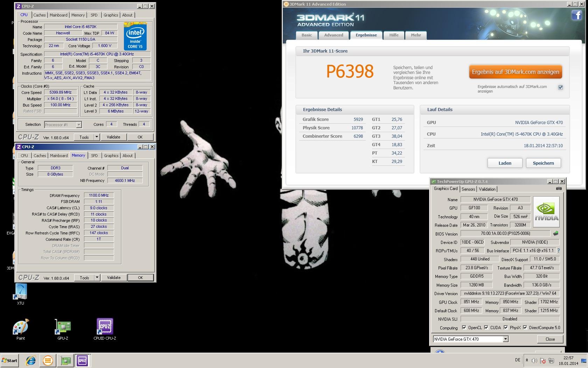The height and width of the screenshot is (368, 588).
Task: Show hidden tray icons arrow
Action: (x=527, y=360)
